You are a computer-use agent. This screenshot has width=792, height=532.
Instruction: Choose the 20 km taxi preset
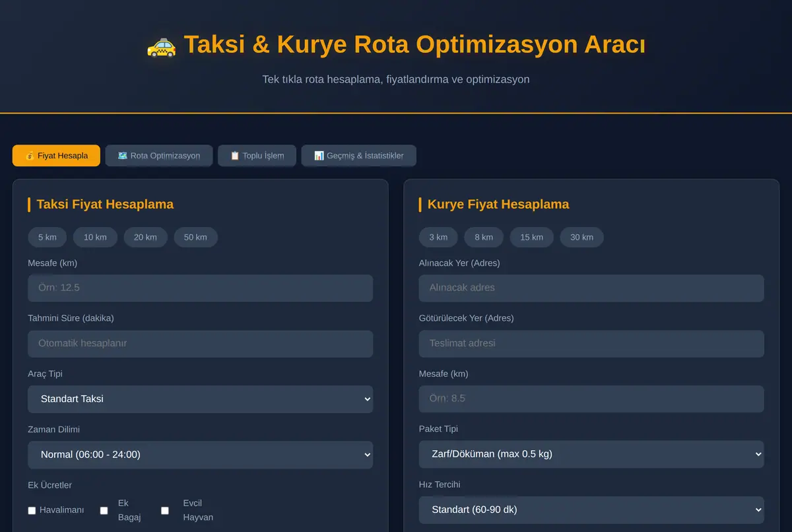pos(145,237)
